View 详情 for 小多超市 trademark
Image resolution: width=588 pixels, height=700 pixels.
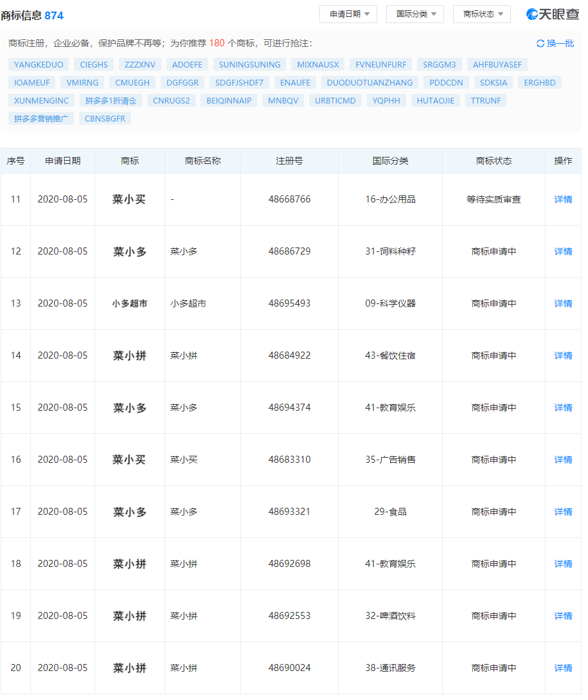coord(563,303)
